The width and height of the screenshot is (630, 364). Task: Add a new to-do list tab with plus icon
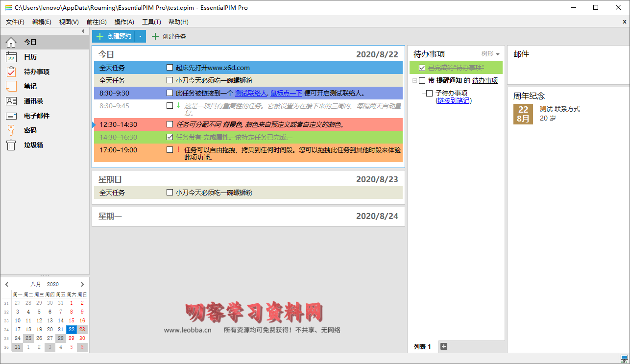[444, 347]
